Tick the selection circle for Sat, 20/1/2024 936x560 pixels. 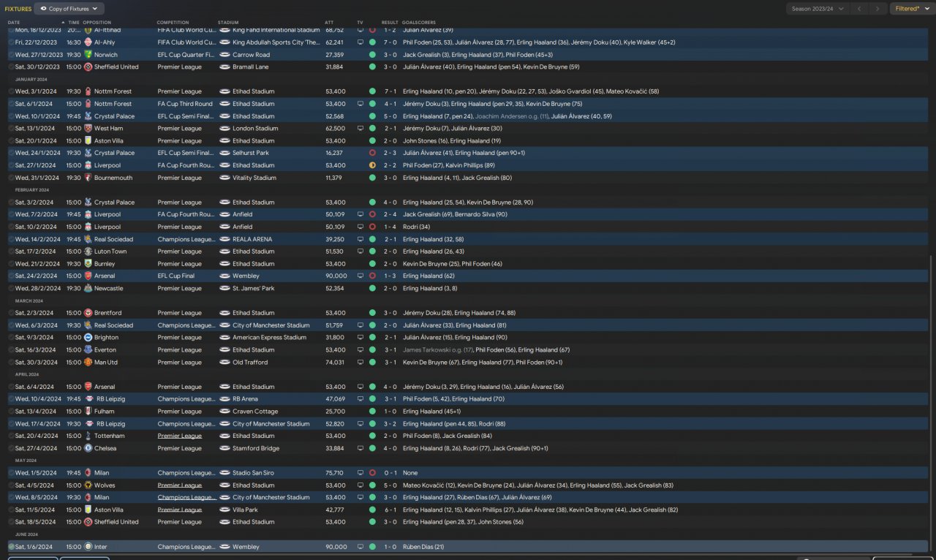point(11,141)
